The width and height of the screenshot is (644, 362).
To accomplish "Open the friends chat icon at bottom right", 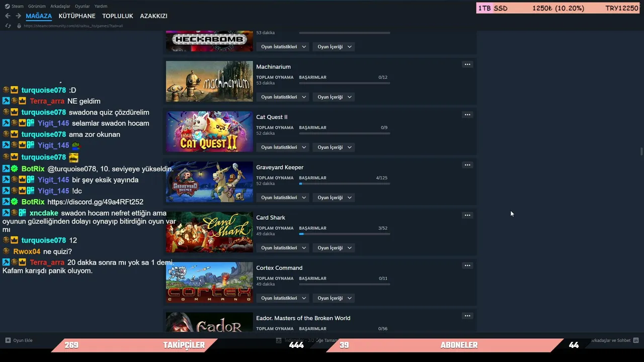I will (x=636, y=340).
